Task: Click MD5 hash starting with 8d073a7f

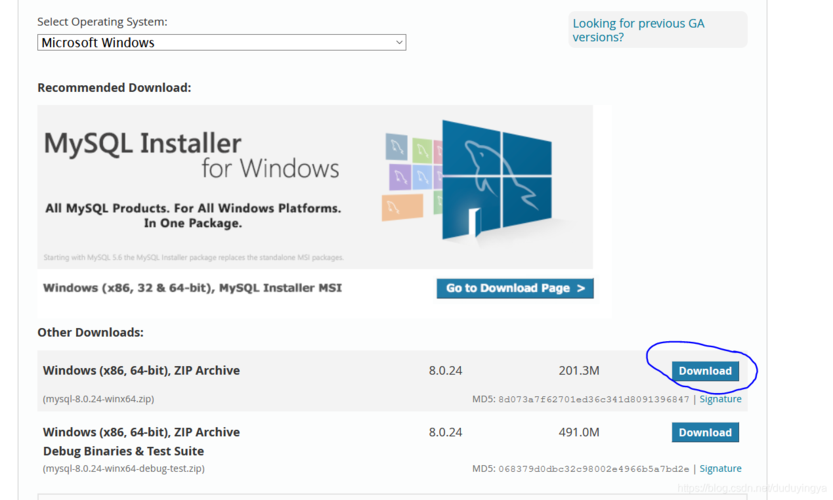Action: click(x=593, y=400)
